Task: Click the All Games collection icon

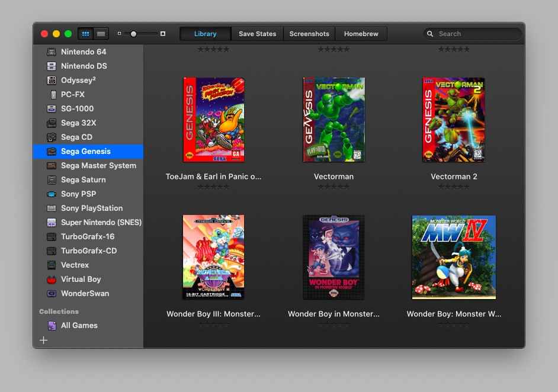Action: [x=52, y=326]
